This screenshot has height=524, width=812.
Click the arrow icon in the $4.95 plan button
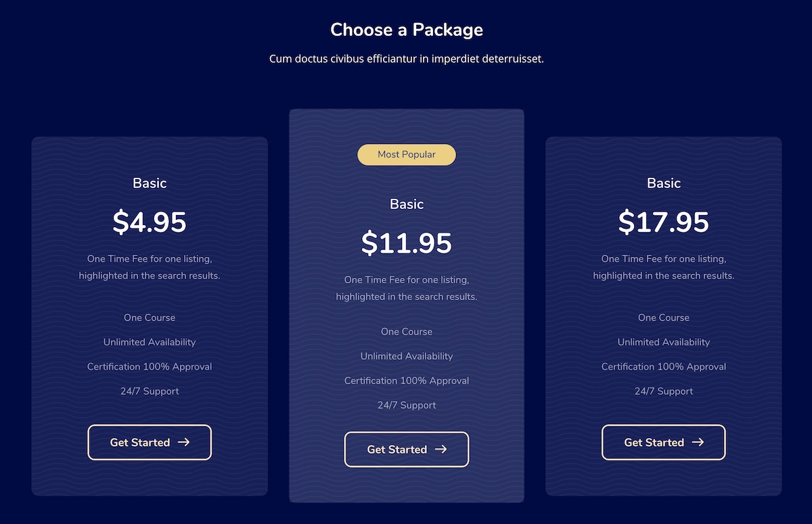tap(183, 442)
